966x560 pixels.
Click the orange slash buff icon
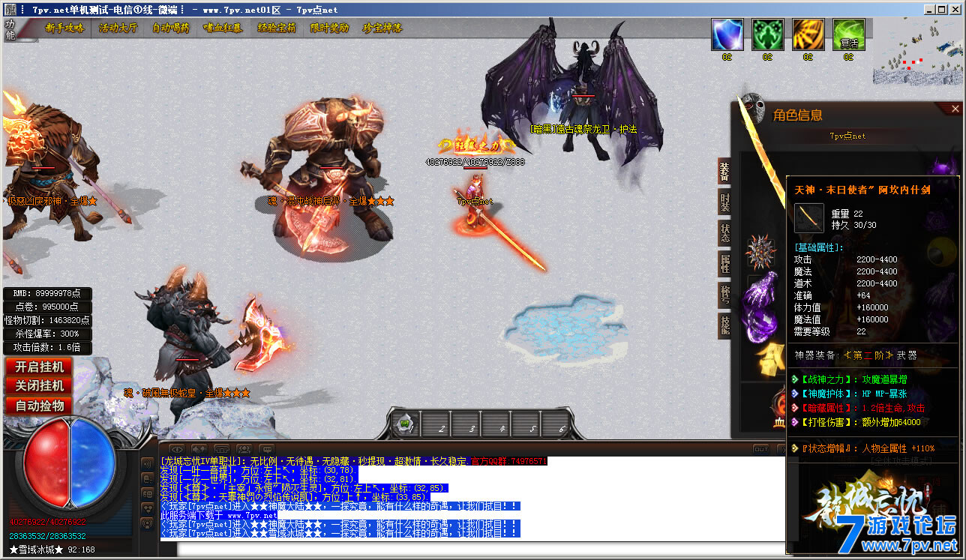tap(808, 34)
